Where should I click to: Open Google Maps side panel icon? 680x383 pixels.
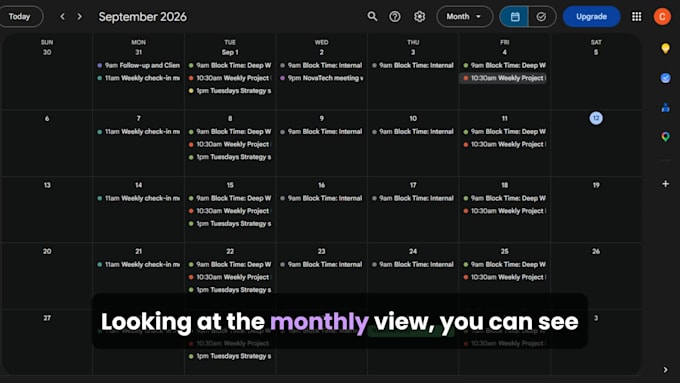click(x=665, y=137)
